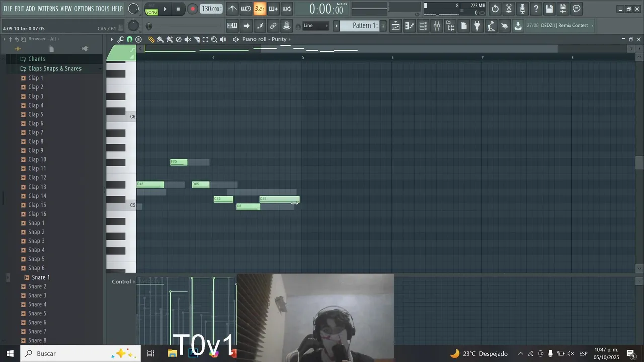The width and height of the screenshot is (644, 362).
Task: Open the VIEW menu
Action: [x=66, y=9]
